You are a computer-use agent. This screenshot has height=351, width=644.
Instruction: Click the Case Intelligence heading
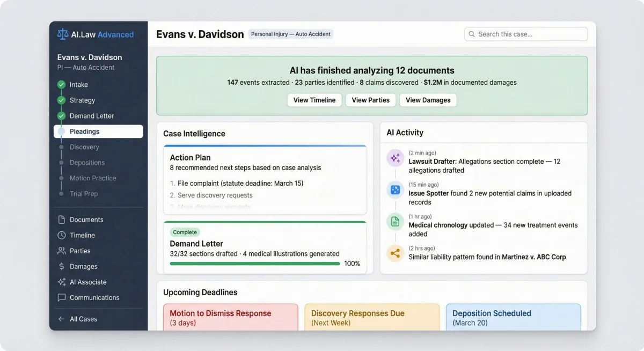pos(194,134)
